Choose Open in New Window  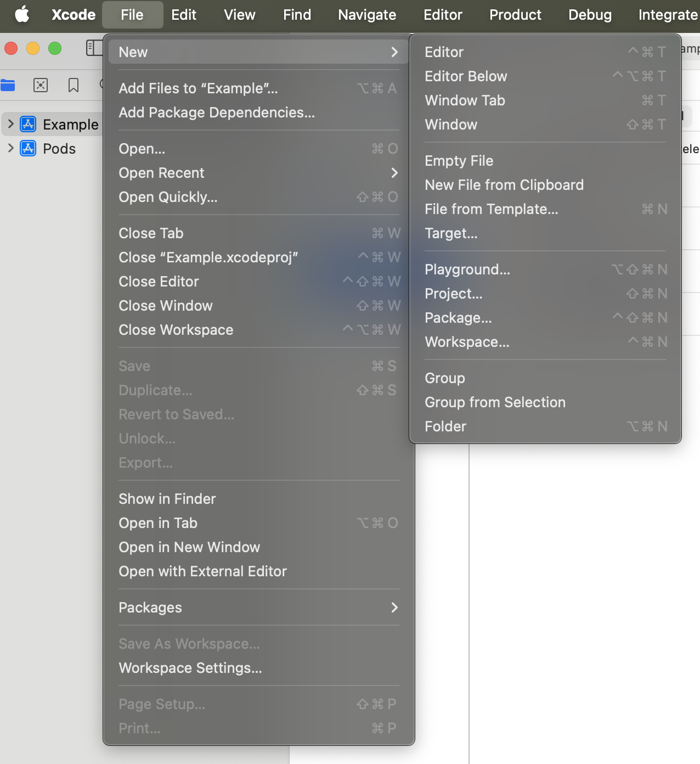click(x=258, y=547)
